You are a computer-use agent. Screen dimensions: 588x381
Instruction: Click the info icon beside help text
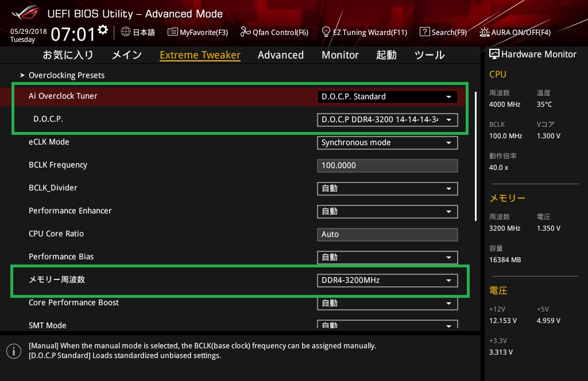(14, 351)
